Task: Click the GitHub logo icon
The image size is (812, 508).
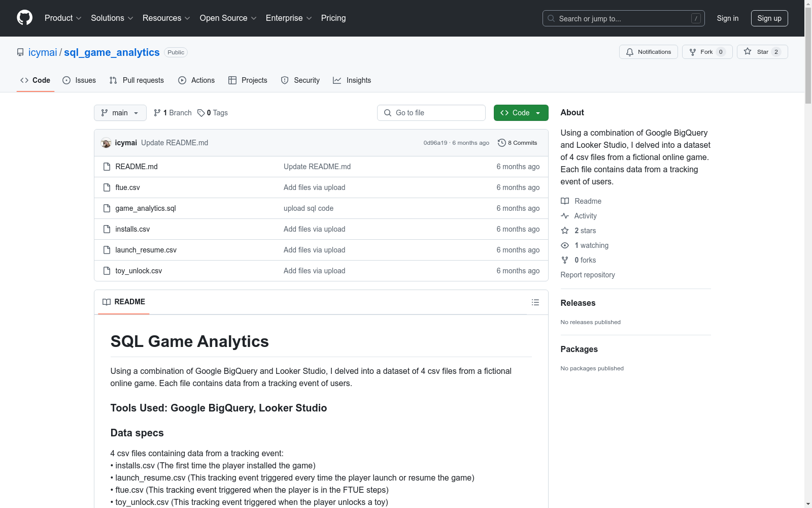Action: (24, 18)
